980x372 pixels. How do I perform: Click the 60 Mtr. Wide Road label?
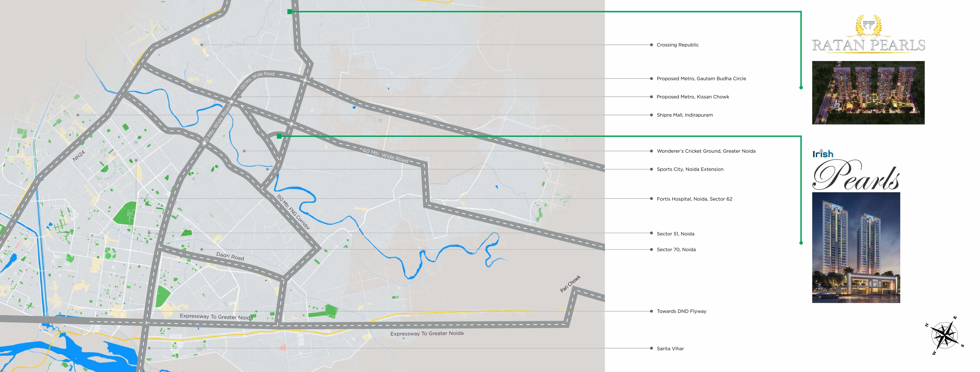coord(385,155)
